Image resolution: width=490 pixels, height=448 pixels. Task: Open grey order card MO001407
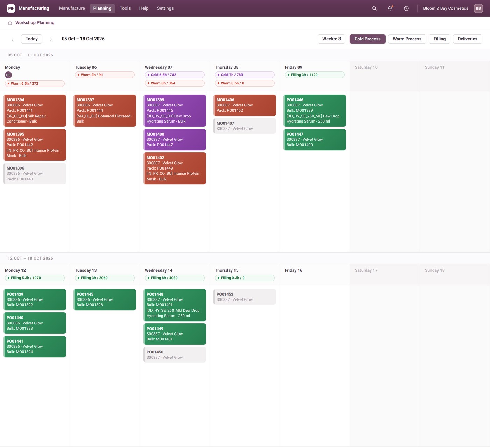[x=245, y=126]
